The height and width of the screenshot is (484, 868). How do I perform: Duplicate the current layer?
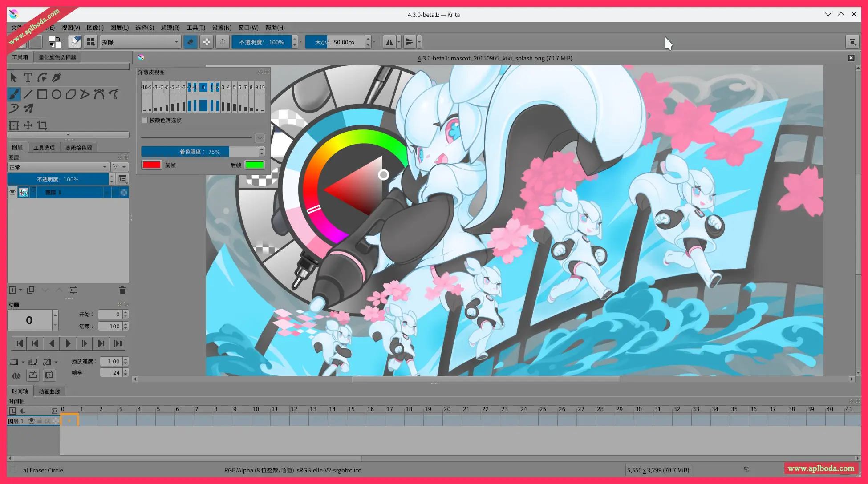(31, 290)
